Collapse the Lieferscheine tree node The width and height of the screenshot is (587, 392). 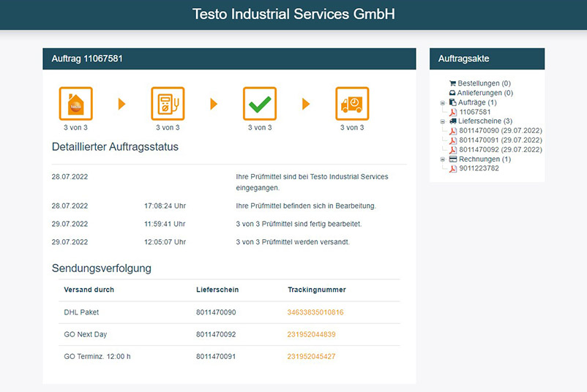coord(443,121)
